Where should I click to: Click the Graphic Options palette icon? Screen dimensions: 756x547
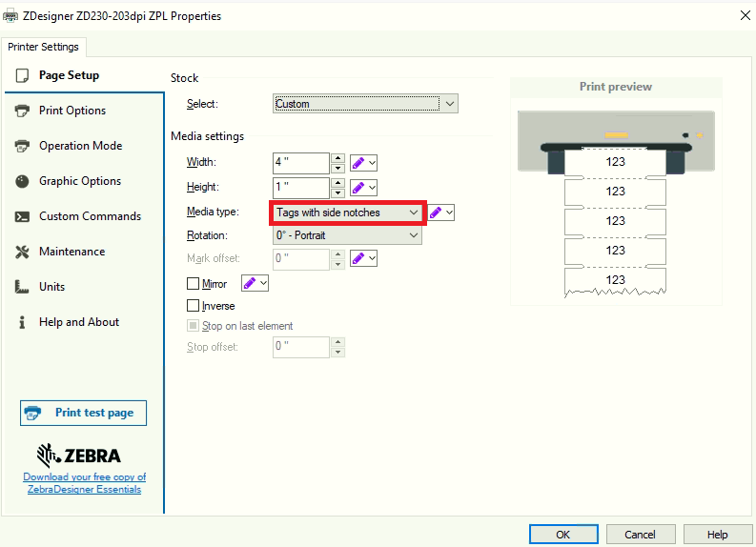click(22, 181)
